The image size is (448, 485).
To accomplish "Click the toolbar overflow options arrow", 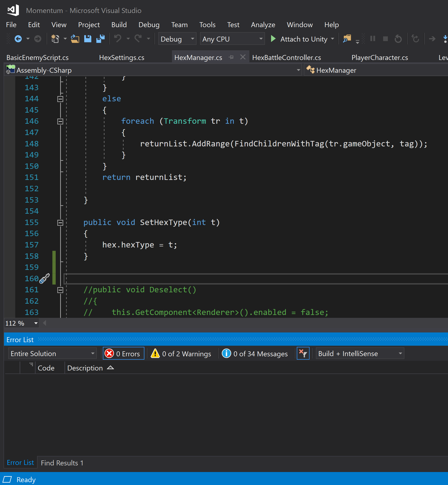I will tap(357, 42).
